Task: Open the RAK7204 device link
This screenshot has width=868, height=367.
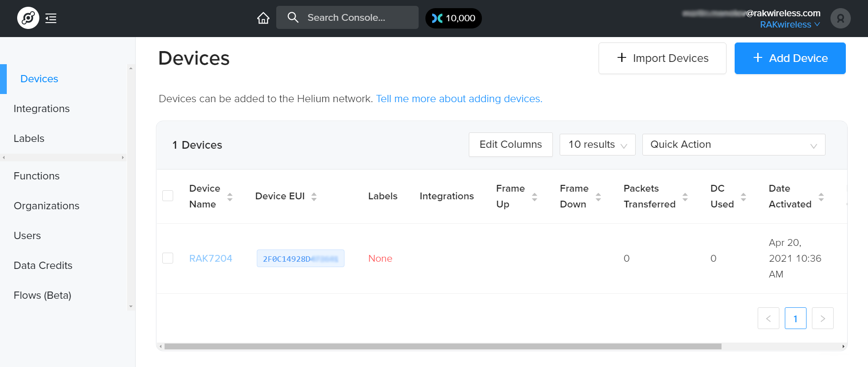Action: (x=211, y=259)
